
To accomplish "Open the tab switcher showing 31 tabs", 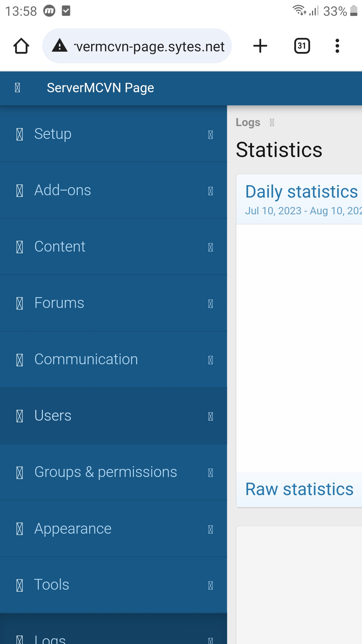I will click(x=302, y=46).
